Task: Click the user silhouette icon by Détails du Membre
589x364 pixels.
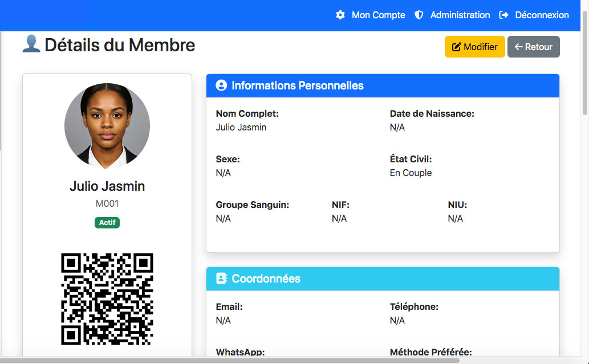Action: point(31,44)
